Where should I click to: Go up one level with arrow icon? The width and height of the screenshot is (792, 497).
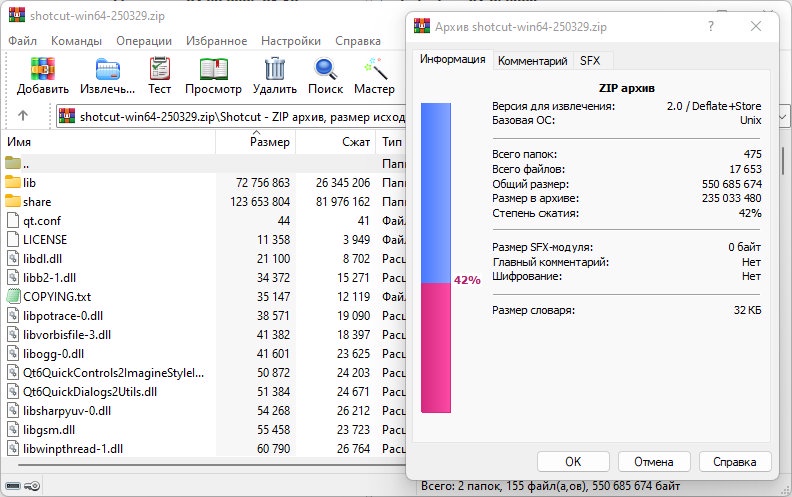[x=23, y=116]
